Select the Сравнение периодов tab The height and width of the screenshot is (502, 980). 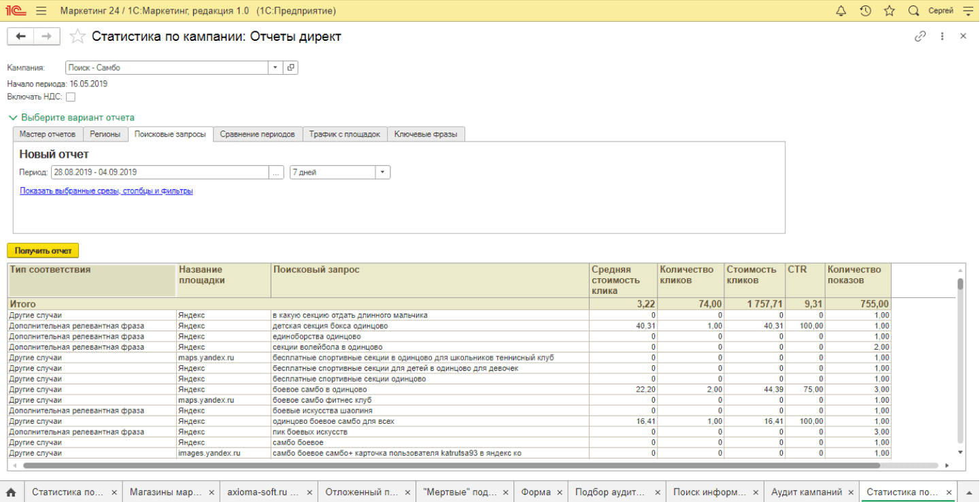(258, 134)
